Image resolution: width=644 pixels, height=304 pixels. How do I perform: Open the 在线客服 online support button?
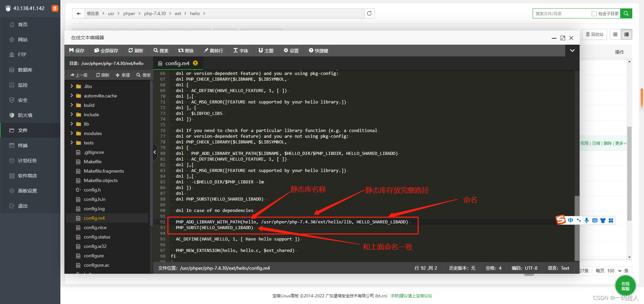[x=625, y=286]
